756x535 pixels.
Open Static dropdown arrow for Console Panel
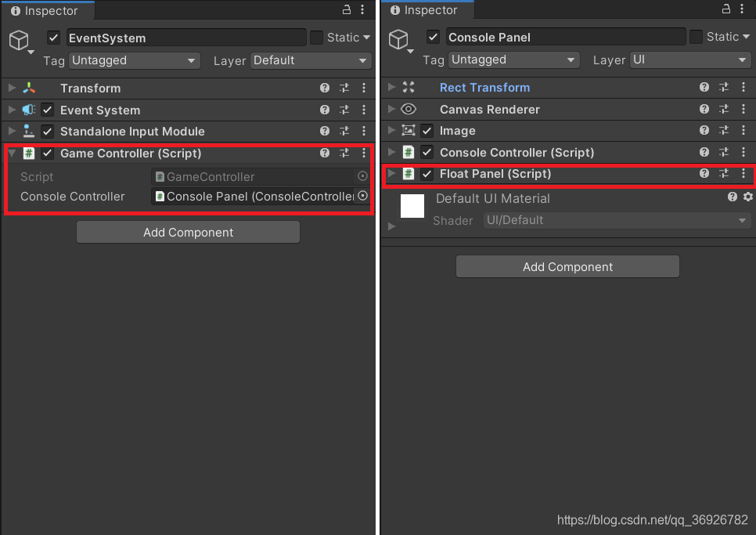point(746,36)
